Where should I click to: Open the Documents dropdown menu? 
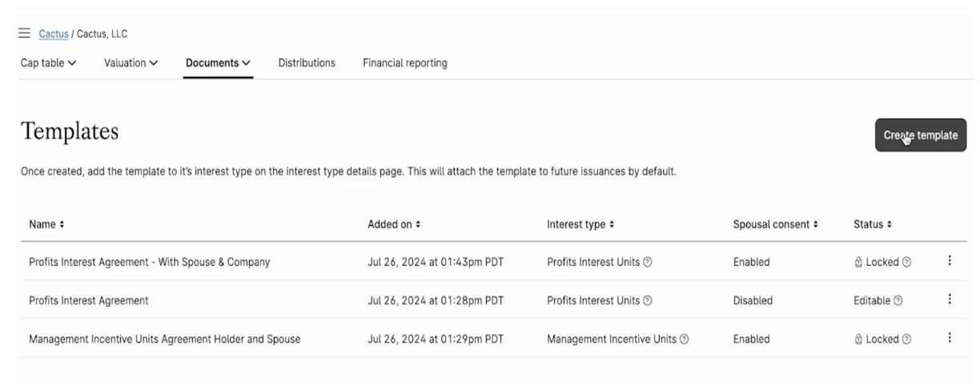click(218, 62)
